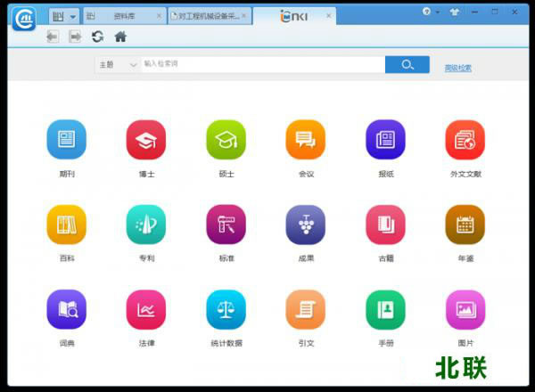Click the blue search magnifier button
The image size is (535, 392).
click(407, 65)
